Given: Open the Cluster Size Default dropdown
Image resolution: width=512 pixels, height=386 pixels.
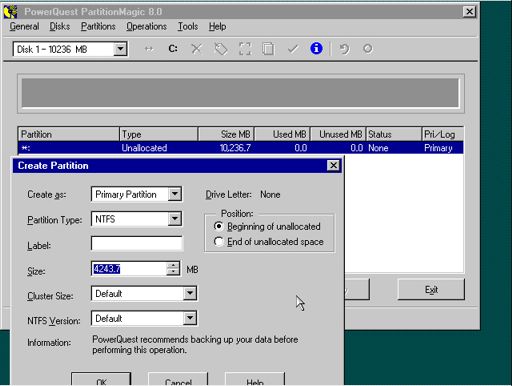Looking at the screenshot, I should point(190,293).
